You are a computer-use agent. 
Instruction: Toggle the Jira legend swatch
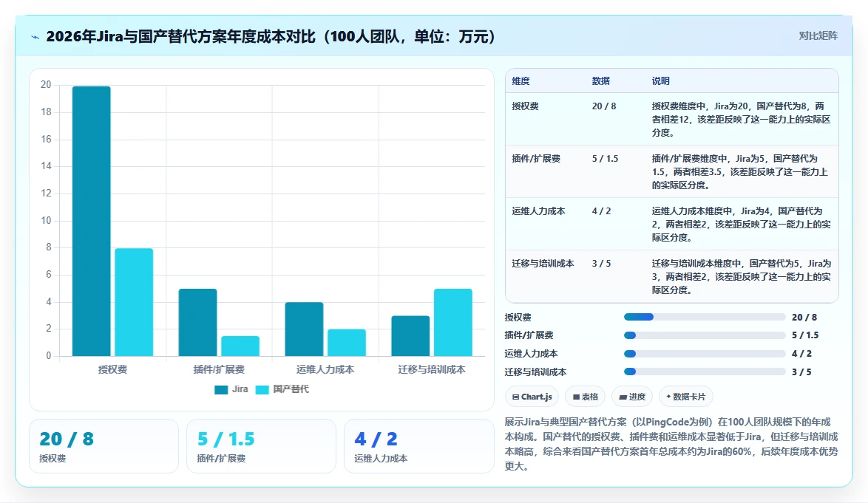click(x=221, y=390)
